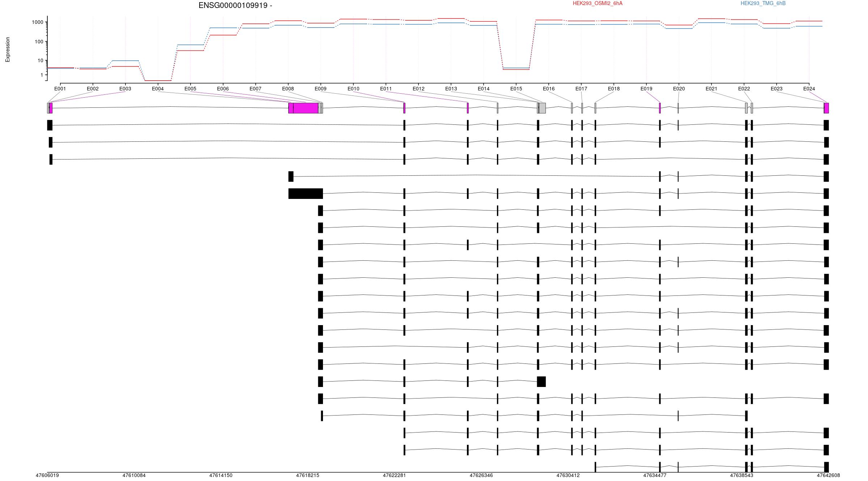Screen dimensions: 868x481
Task: Click genomic coordinate 47630412
Action: coord(568,475)
